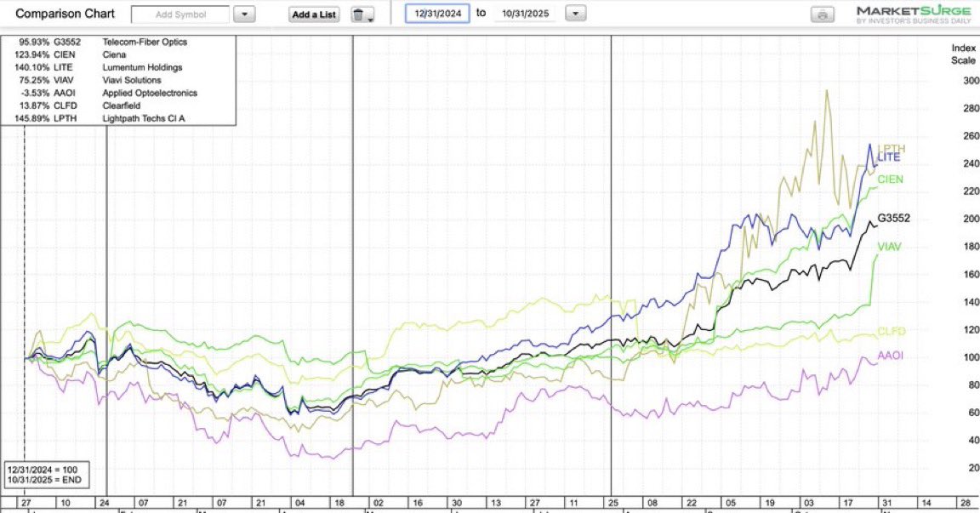
Task: Open the date range dropdown arrow
Action: (x=576, y=13)
